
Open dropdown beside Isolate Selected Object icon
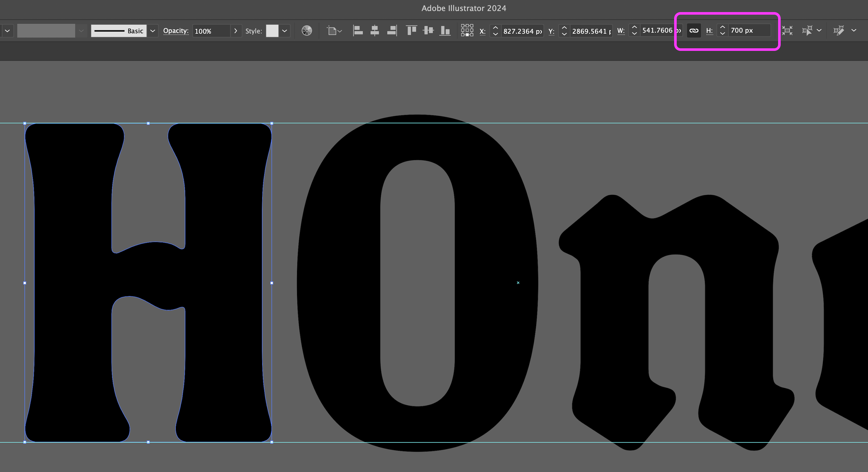[x=819, y=30]
